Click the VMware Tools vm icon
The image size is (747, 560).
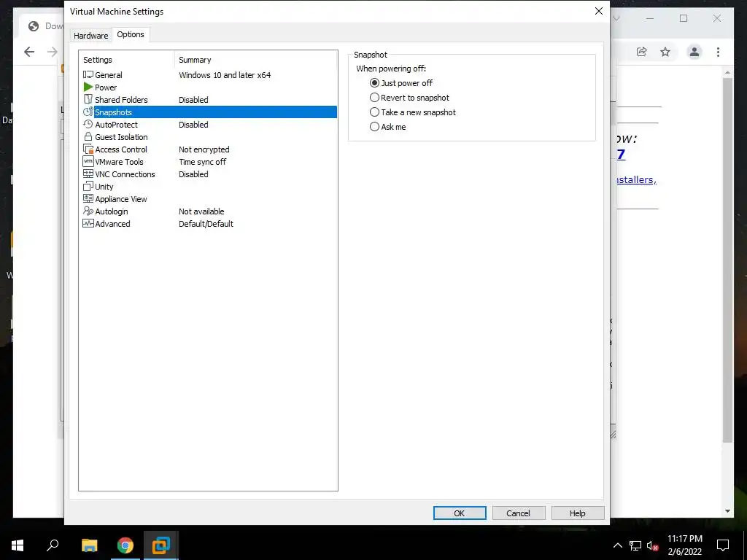coord(88,161)
